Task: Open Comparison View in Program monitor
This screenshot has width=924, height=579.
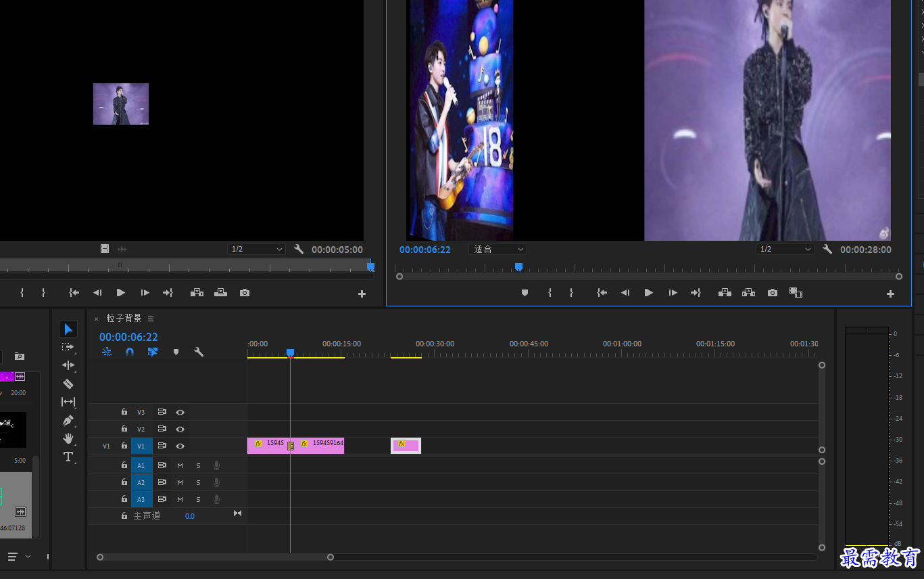Action: click(796, 293)
